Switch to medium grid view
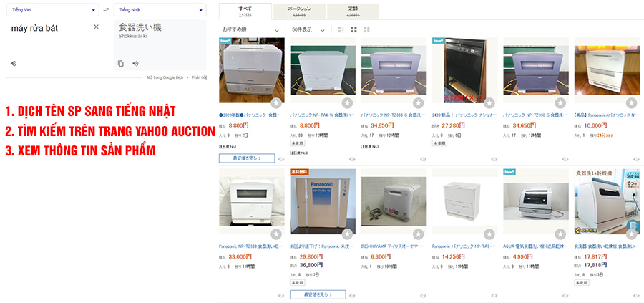Viewport: 644px width, 303px height. 353,29
